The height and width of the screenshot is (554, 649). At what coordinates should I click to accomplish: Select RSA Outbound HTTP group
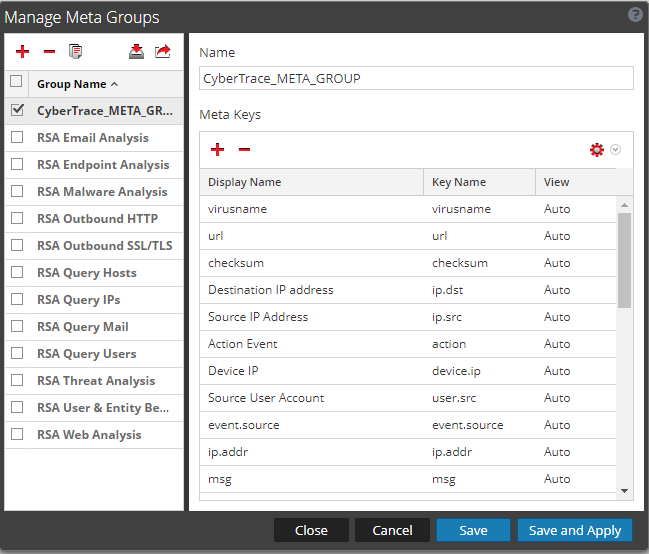(97, 219)
